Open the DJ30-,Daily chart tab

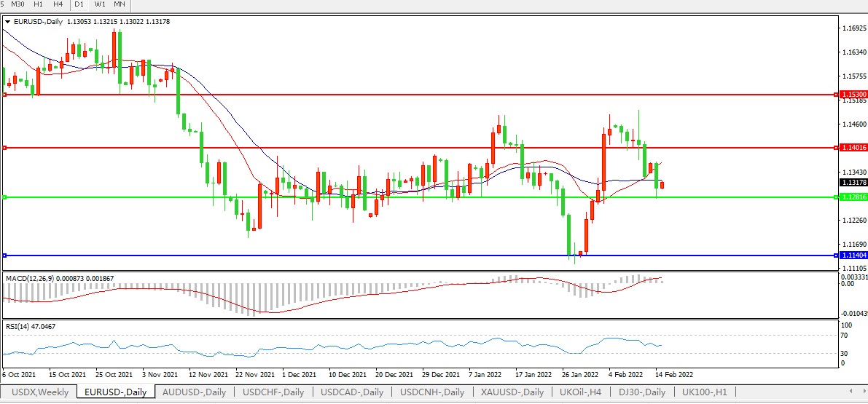[x=641, y=392]
